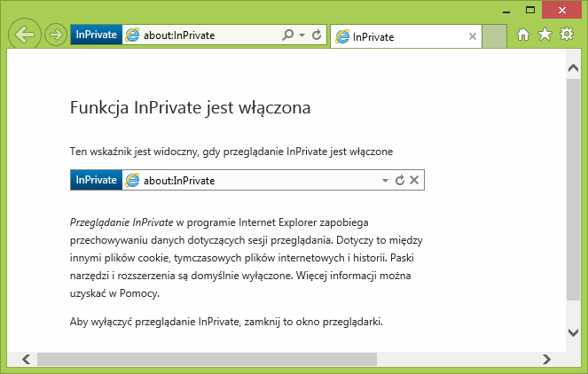Click the Forward arrow navigation button
Viewport: 588px width, 374px height.
(56, 35)
